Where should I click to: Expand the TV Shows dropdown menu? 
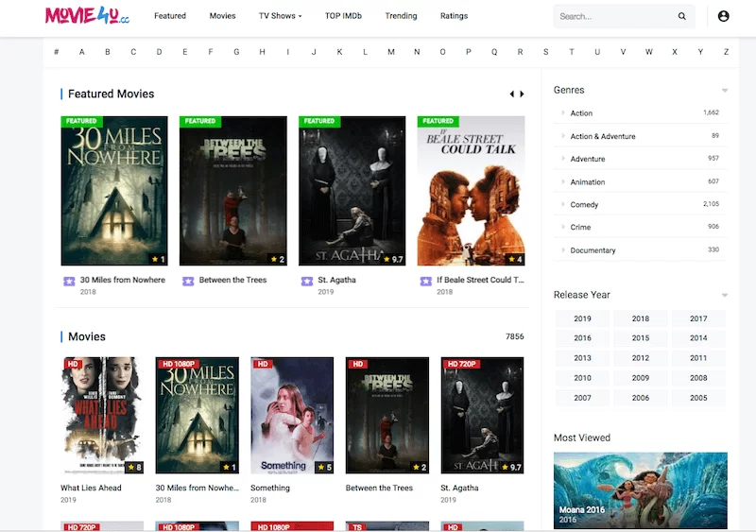(281, 16)
